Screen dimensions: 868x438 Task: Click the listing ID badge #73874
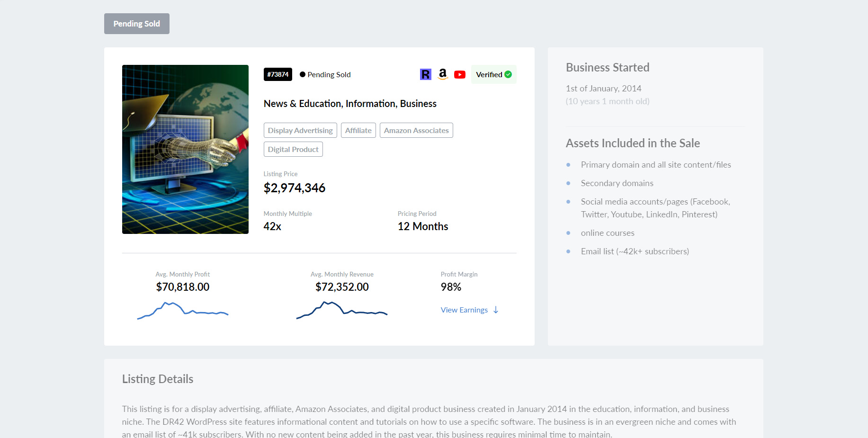(278, 74)
